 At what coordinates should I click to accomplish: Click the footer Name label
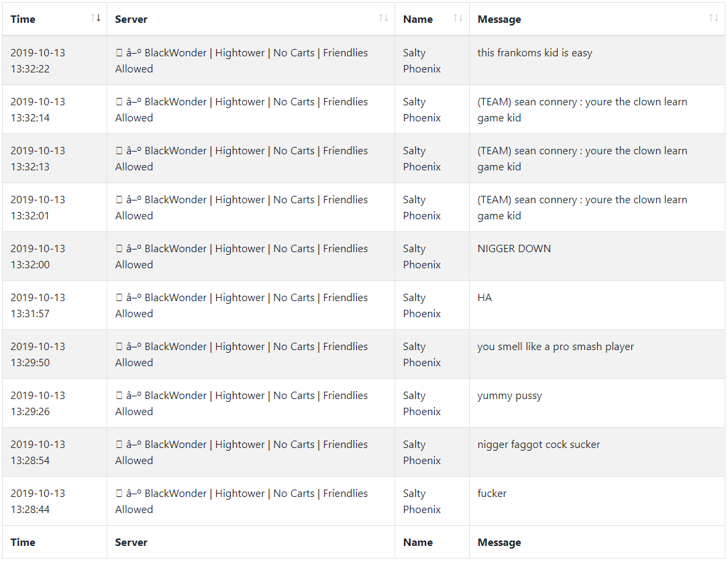pyautogui.click(x=418, y=543)
